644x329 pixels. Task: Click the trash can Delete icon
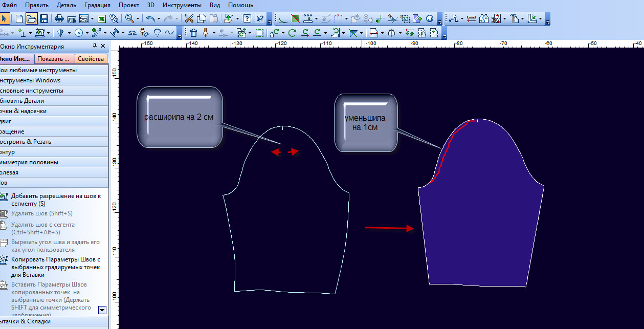coord(194,33)
